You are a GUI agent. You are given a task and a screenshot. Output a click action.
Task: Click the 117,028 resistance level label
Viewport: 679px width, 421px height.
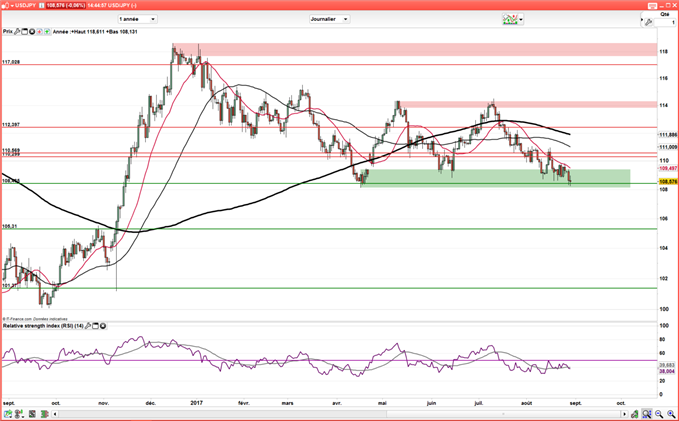(x=11, y=62)
